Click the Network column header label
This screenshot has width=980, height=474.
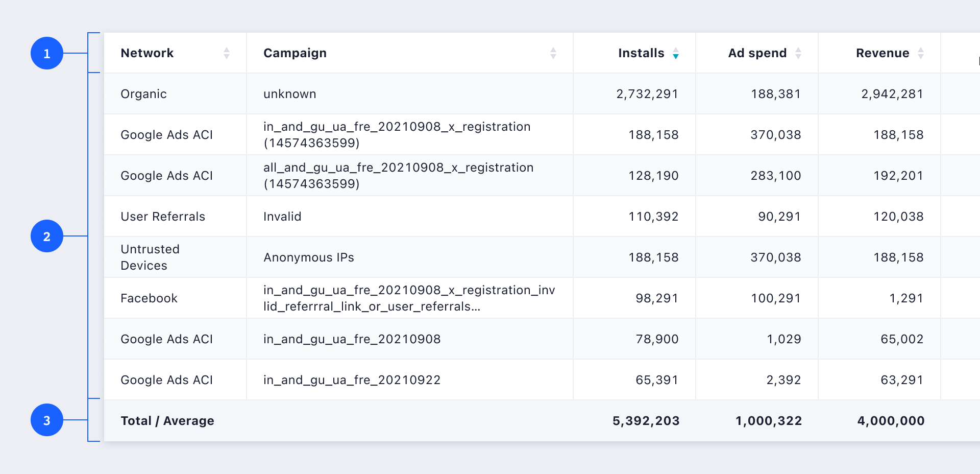click(x=147, y=53)
